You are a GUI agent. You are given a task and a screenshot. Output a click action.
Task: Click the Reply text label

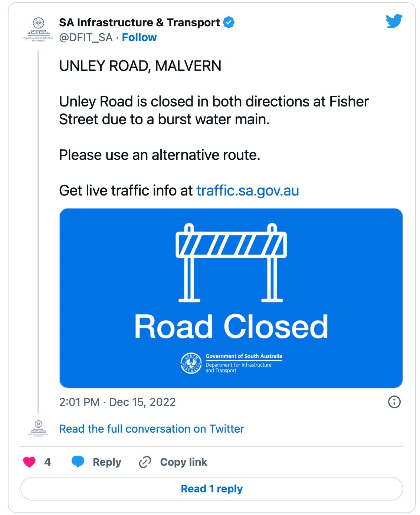(107, 462)
